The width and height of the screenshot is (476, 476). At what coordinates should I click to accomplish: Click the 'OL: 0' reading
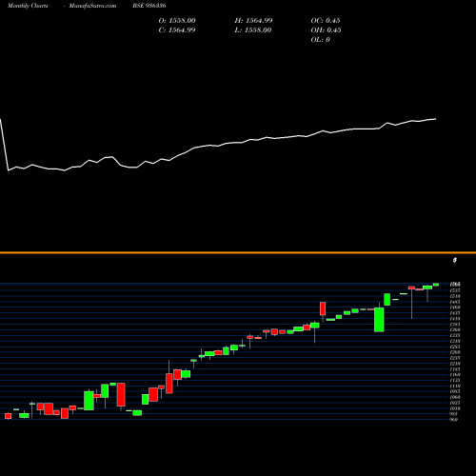(x=320, y=40)
